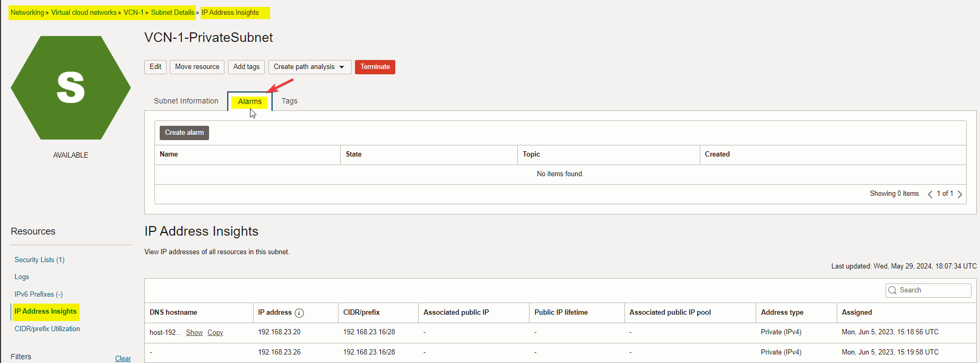Click the Edit button

pyautogui.click(x=155, y=67)
